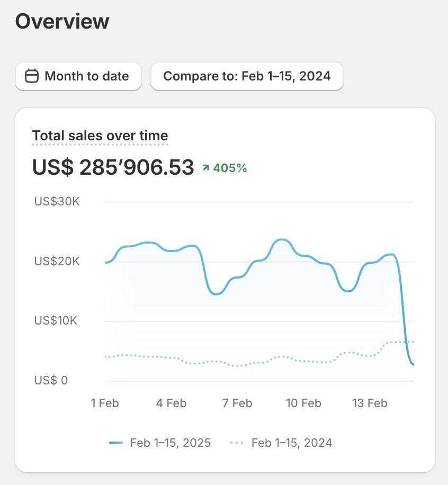Click the calendar icon in Month to date
Viewport: 448px width, 485px height.
[32, 76]
